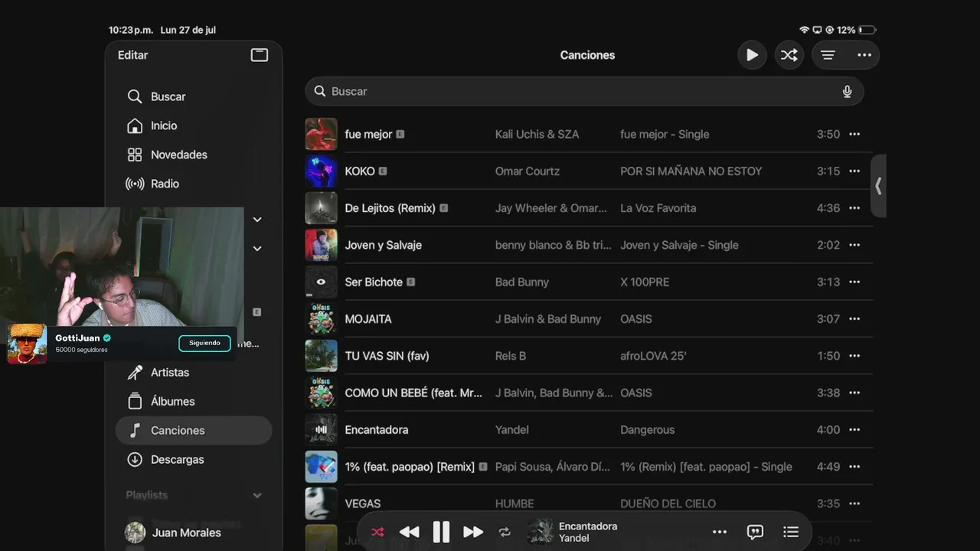Tap the status bar clock
This screenshot has height=551, width=980.
(131, 30)
